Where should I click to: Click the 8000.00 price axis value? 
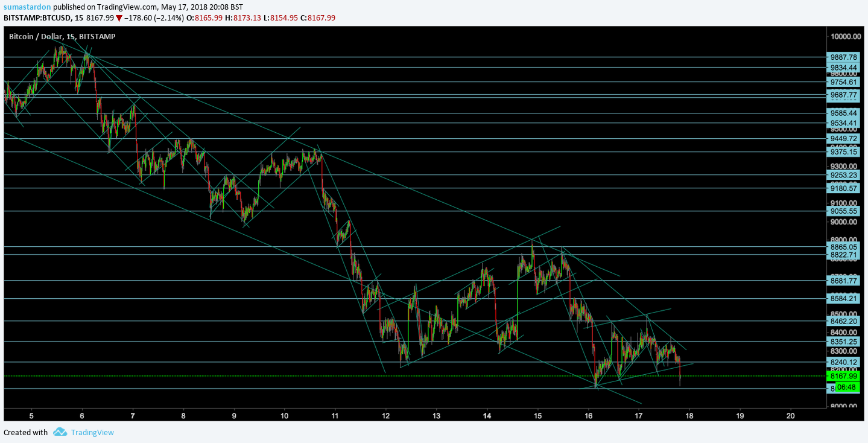click(x=845, y=407)
